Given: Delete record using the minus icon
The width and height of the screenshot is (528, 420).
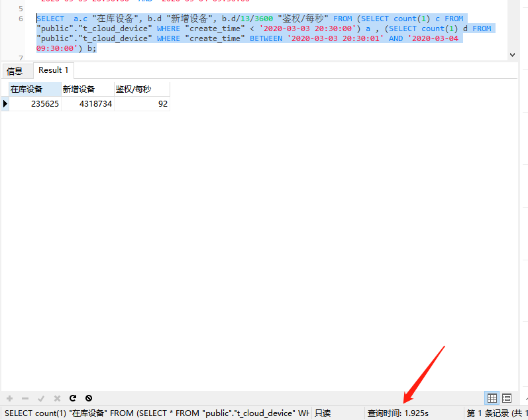Looking at the screenshot, I should tap(25, 398).
